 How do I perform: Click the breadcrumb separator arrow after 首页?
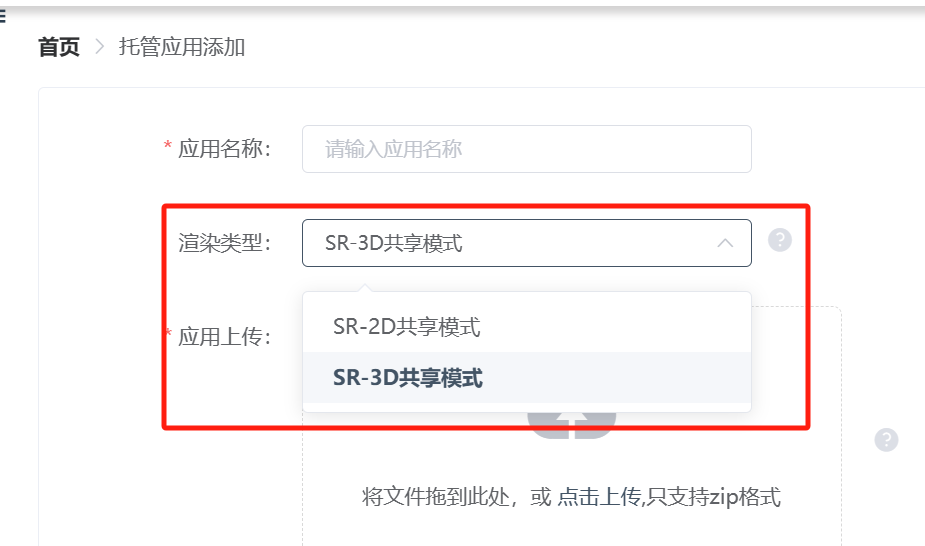click(x=100, y=47)
